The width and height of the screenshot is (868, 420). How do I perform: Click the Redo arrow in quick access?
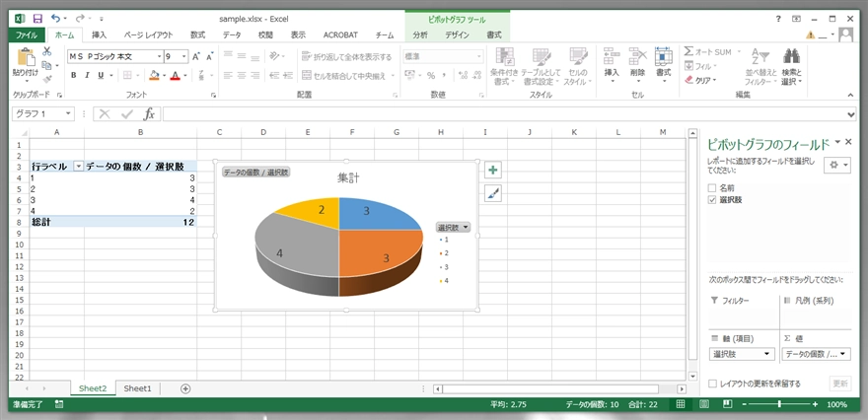point(80,19)
